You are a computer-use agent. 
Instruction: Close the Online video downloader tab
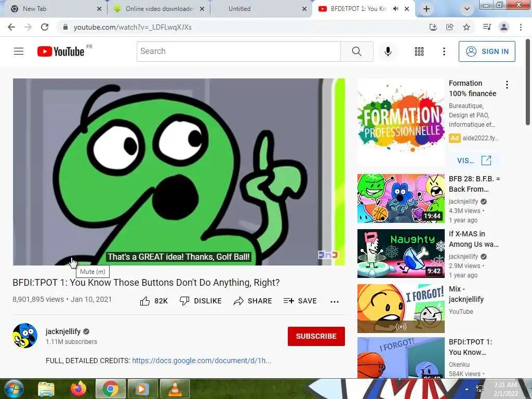pyautogui.click(x=202, y=9)
